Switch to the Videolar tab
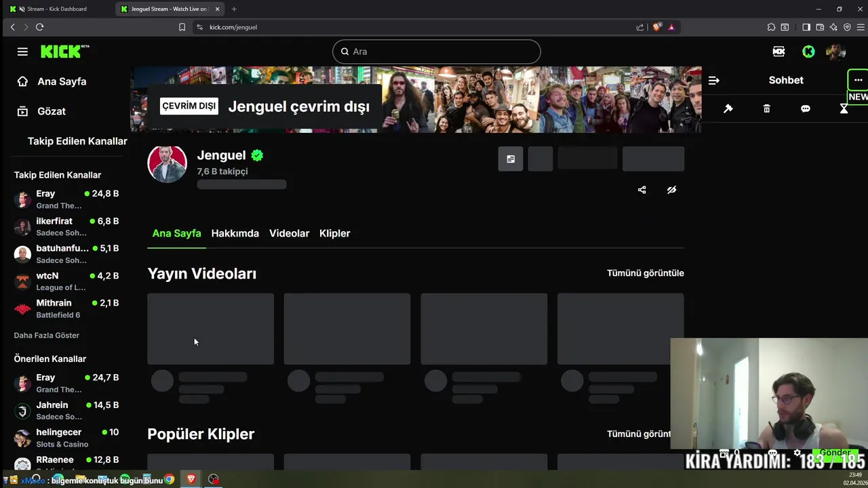Viewport: 868px width, 488px height. (290, 233)
